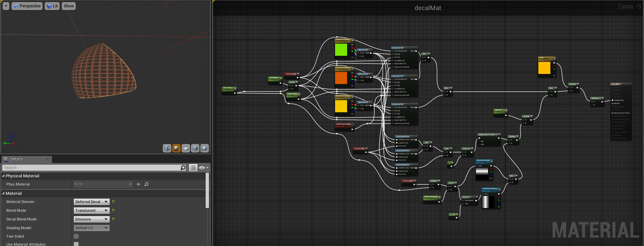Toggle the Lit view mode button
This screenshot has height=246, width=644.
52,6
